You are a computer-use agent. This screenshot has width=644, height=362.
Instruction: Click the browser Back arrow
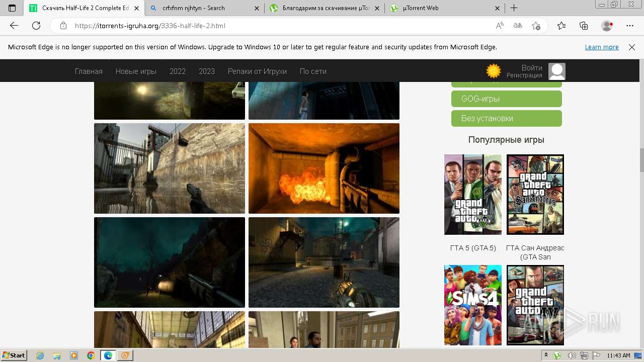(x=14, y=26)
